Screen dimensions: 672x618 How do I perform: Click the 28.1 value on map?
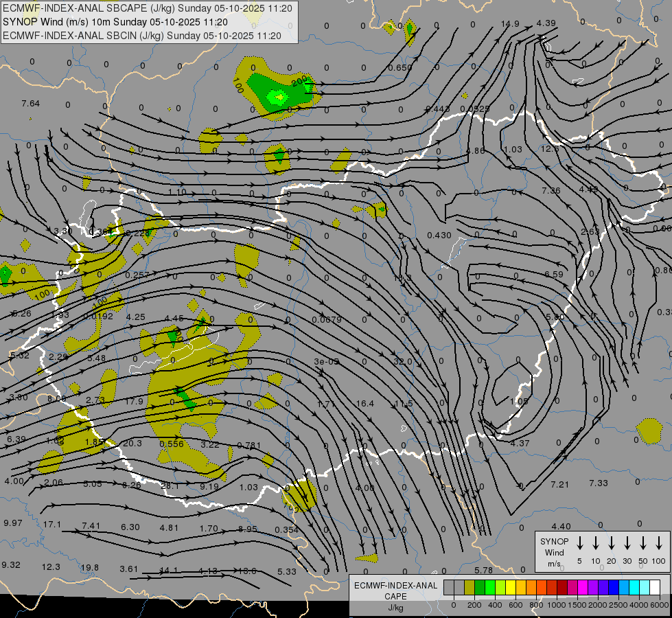click(x=170, y=486)
